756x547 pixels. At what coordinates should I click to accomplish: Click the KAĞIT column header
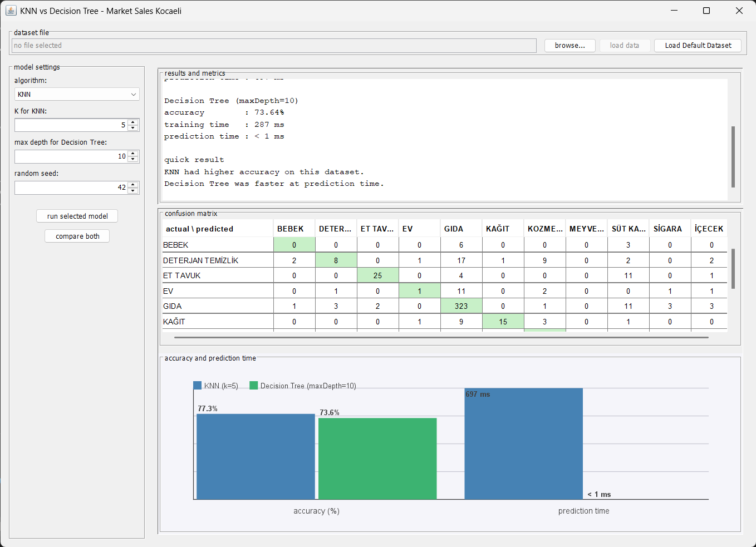pyautogui.click(x=503, y=229)
